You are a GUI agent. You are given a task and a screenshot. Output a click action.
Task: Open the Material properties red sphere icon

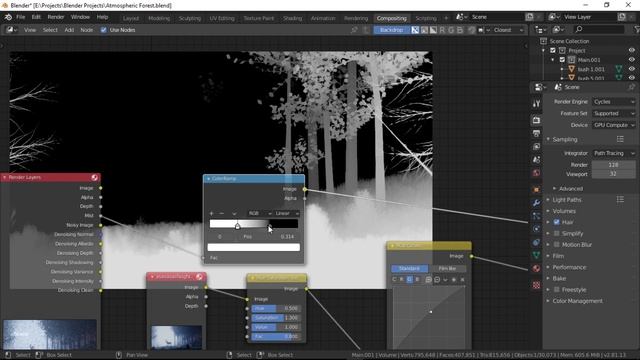point(536,269)
